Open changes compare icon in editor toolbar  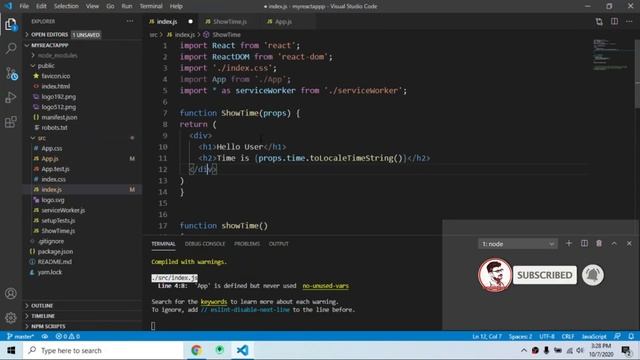(599, 22)
